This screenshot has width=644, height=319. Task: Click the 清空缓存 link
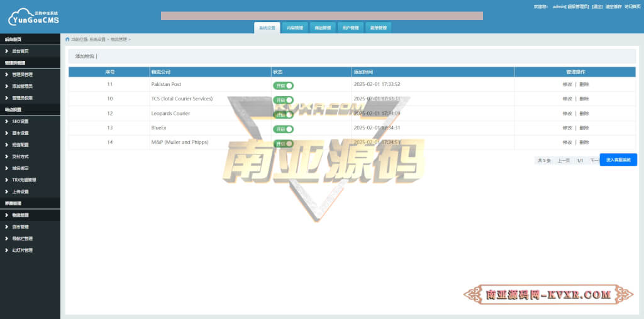(x=613, y=6)
